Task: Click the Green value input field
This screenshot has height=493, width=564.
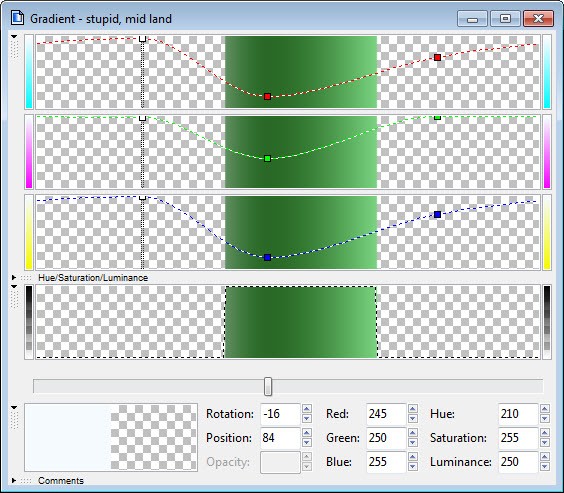Action: pos(386,438)
